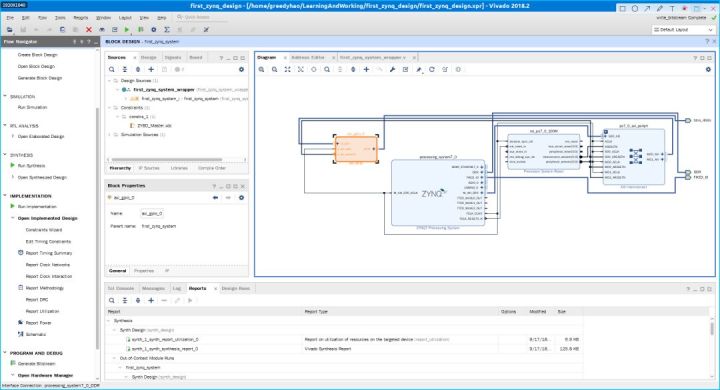Click Run Synthesis in Flow Navigator
The width and height of the screenshot is (720, 390).
31,165
